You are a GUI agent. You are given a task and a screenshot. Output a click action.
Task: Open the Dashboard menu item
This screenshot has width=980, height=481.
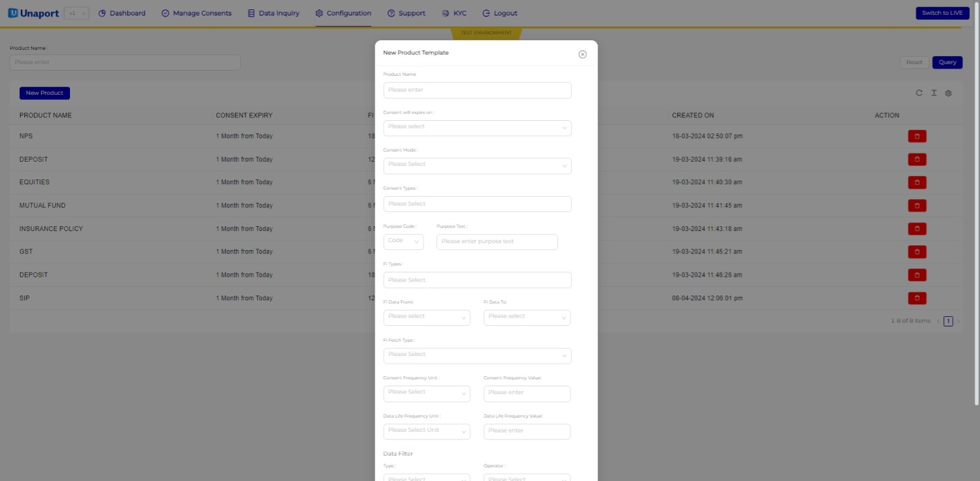coord(122,13)
